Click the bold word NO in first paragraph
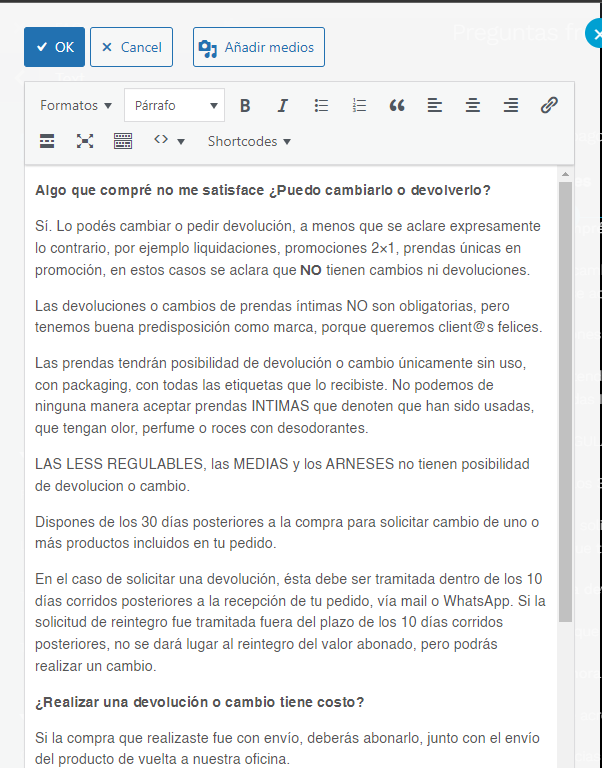 (x=311, y=270)
